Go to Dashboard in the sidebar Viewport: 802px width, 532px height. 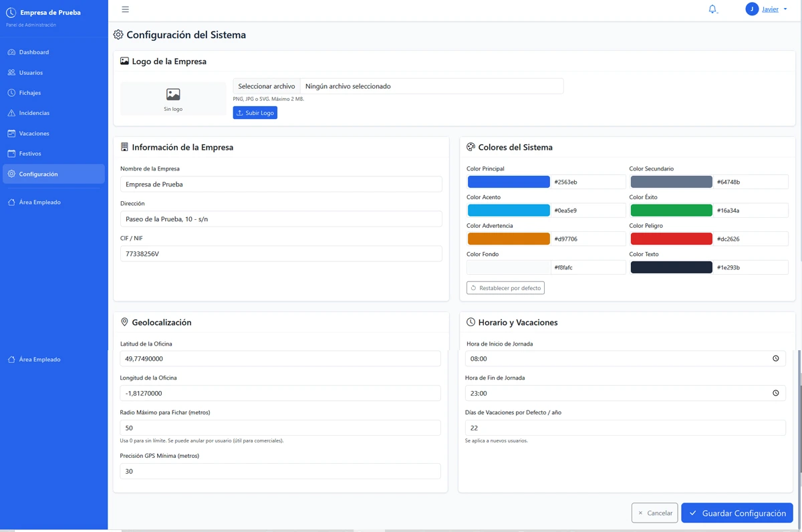[x=53, y=52]
